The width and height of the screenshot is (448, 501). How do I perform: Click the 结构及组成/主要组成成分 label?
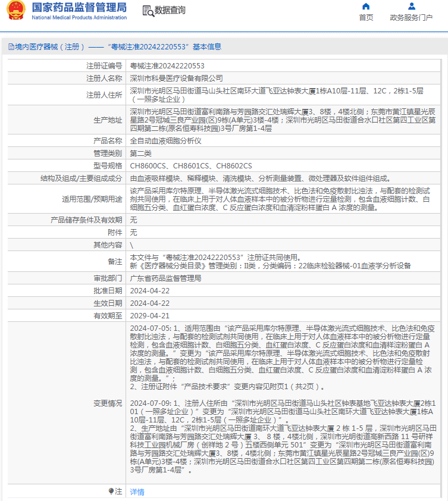pos(81,179)
